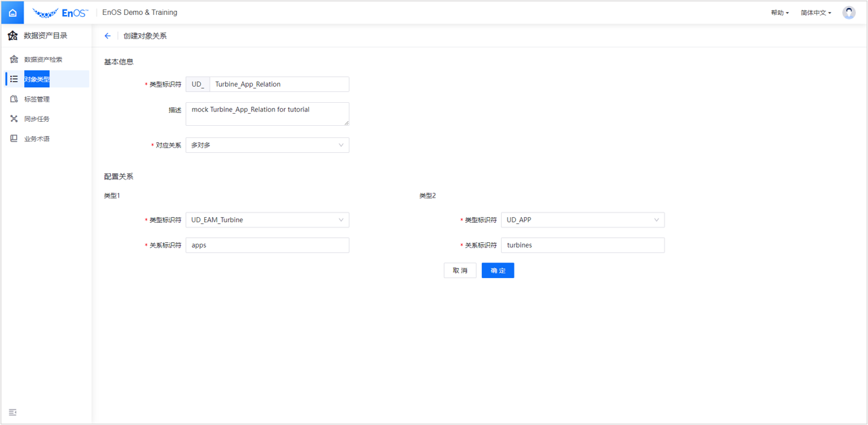Click the 确定 confirm button
This screenshot has height=425, width=868.
coord(498,270)
